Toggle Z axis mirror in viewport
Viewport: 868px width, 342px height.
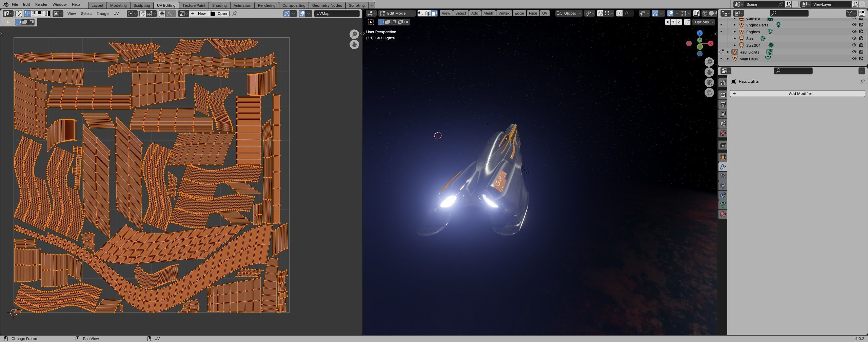679,22
